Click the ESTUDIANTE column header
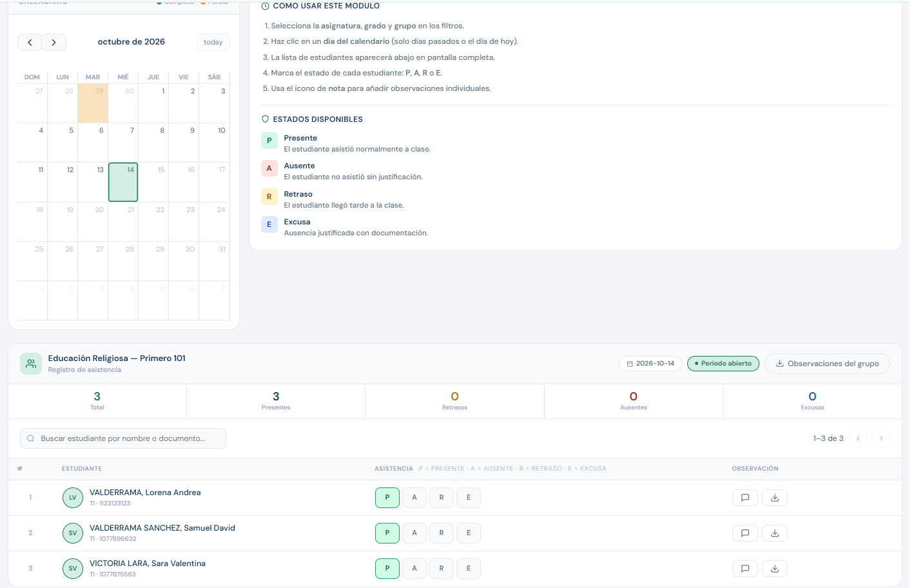The width and height of the screenshot is (909, 588). [82, 469]
